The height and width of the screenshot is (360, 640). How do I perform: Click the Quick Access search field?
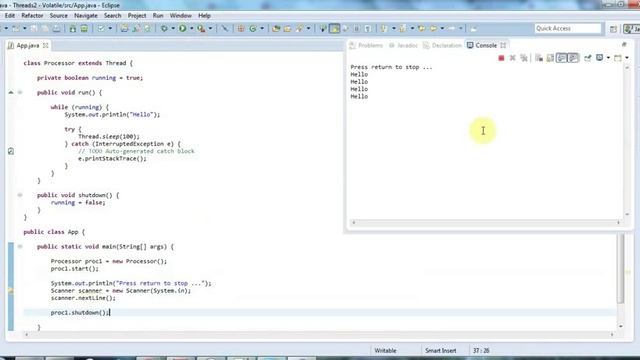568,28
